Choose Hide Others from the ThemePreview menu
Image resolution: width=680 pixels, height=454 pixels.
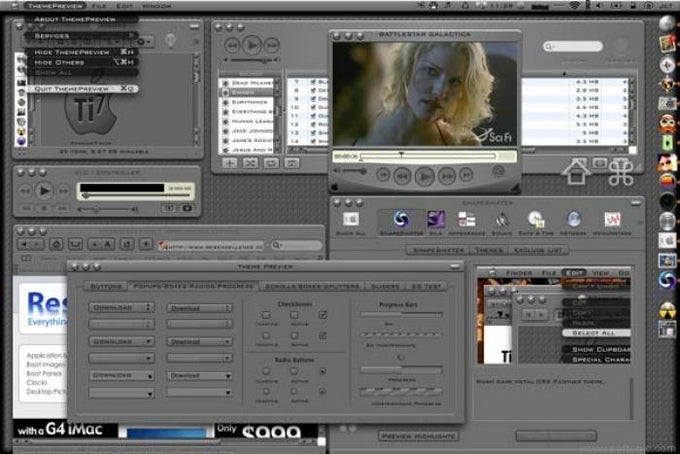(x=82, y=62)
